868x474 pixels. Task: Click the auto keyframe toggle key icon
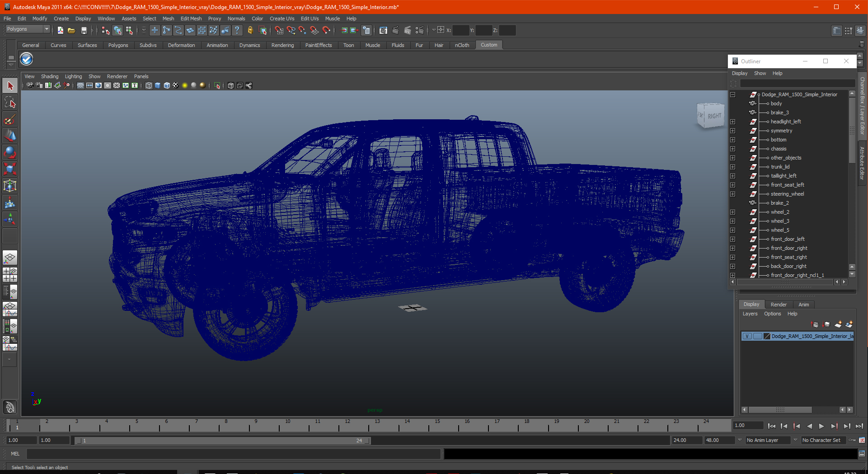point(852,440)
